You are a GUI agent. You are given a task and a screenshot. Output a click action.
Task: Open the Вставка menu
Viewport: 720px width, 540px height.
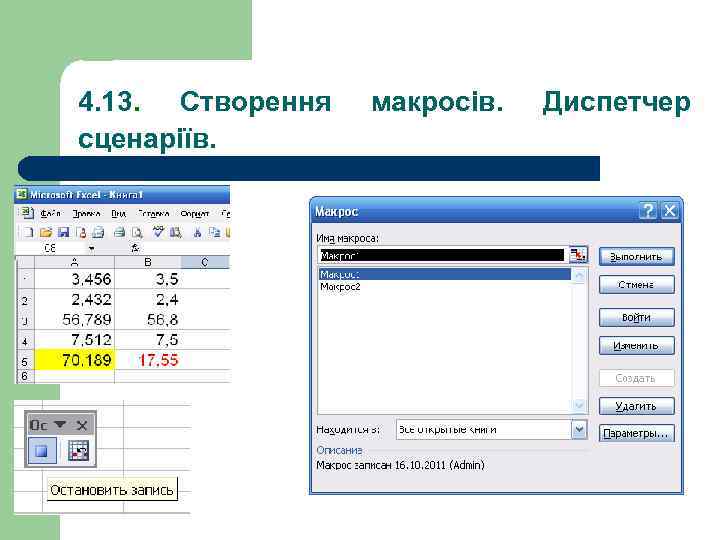[x=154, y=214]
